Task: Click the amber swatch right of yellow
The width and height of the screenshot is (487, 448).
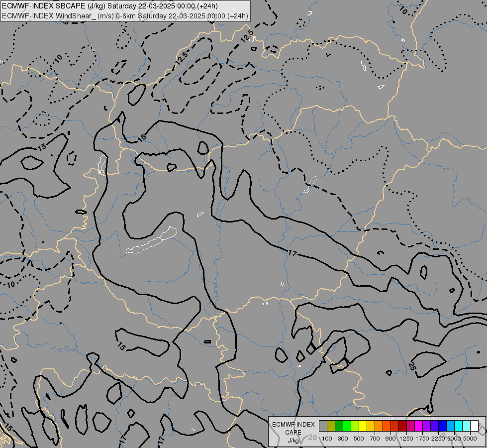Action: coord(371,426)
